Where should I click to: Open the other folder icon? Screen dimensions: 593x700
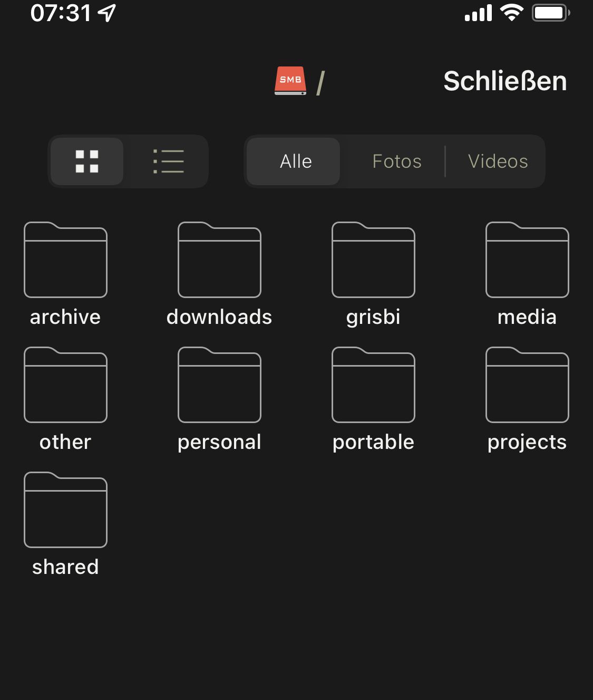click(x=65, y=385)
